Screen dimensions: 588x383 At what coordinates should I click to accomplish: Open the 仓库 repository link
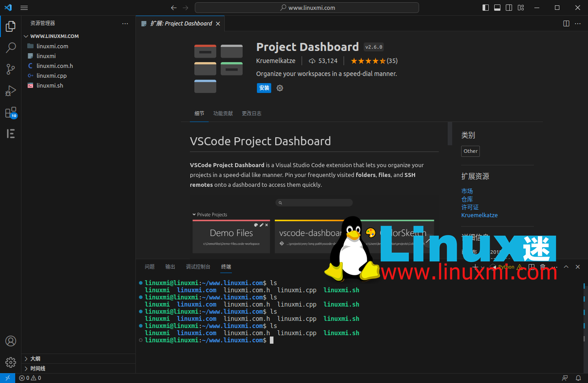click(467, 199)
